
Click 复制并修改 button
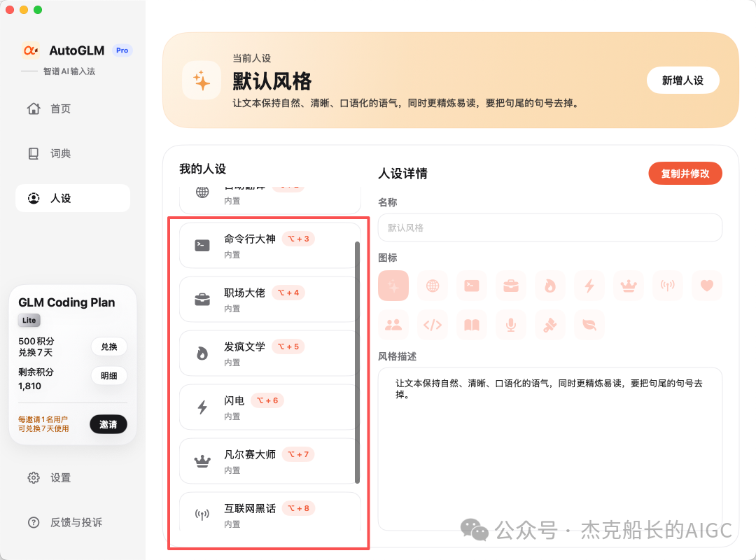pyautogui.click(x=685, y=174)
